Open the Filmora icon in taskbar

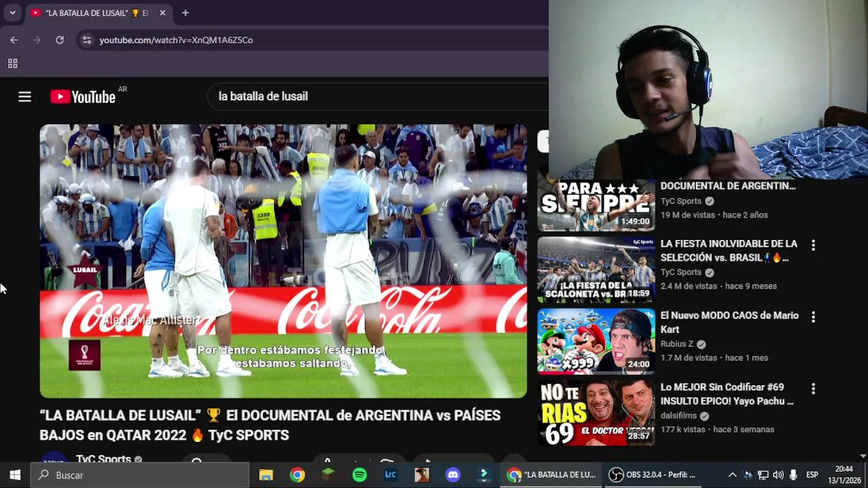[484, 475]
